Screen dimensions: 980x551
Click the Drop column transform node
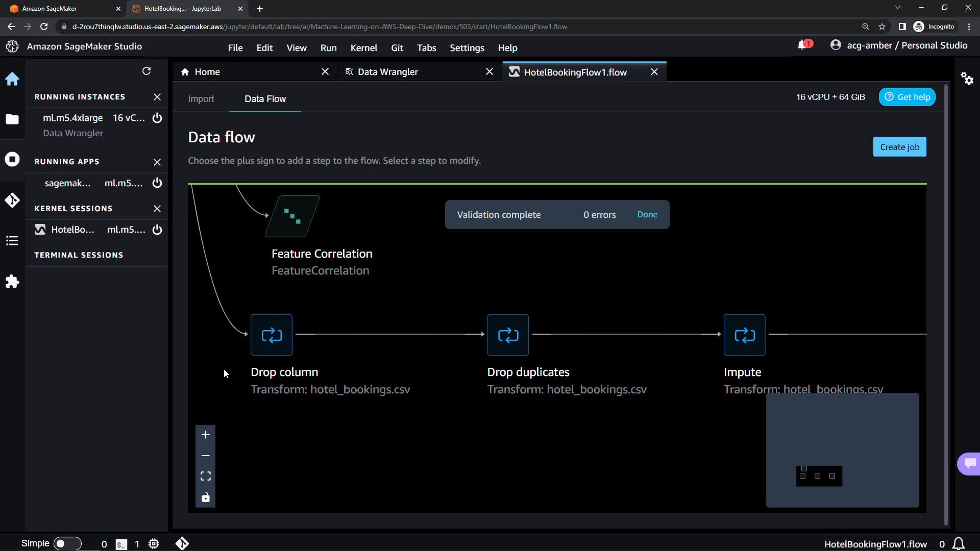pos(272,335)
